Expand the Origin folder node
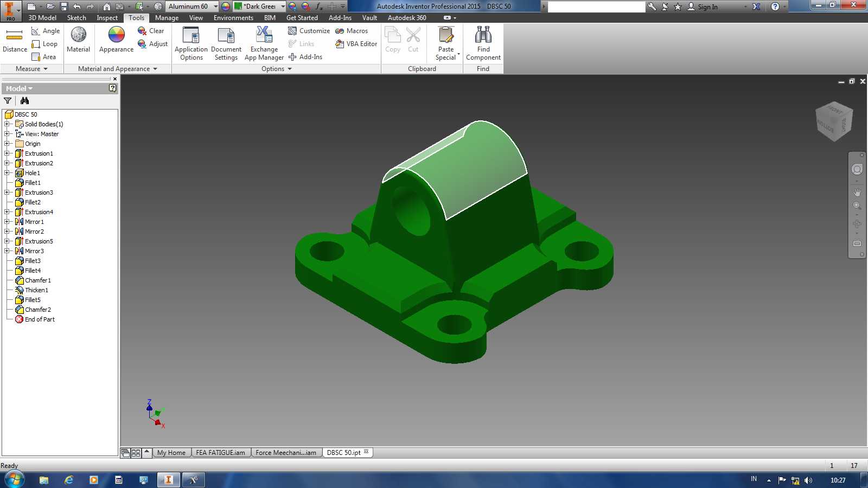Viewport: 868px width, 488px height. 7,144
